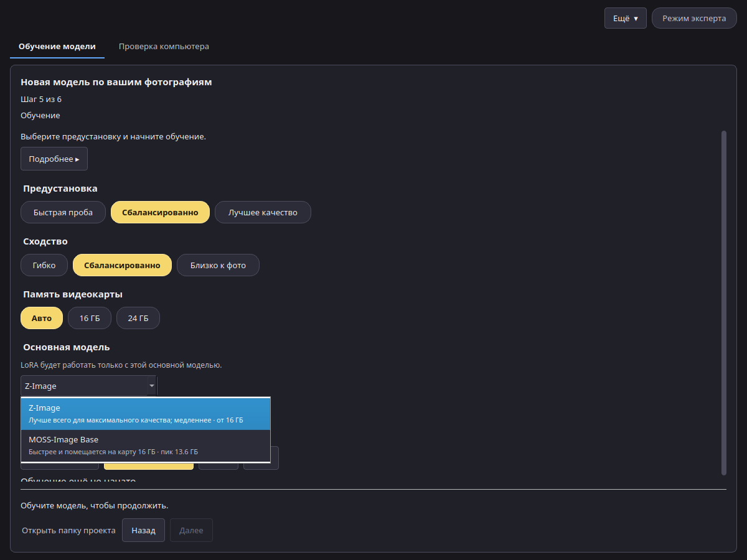Viewport: 747px width, 560px height.
Task: Choose "Авто" for GPU memory
Action: [x=42, y=318]
